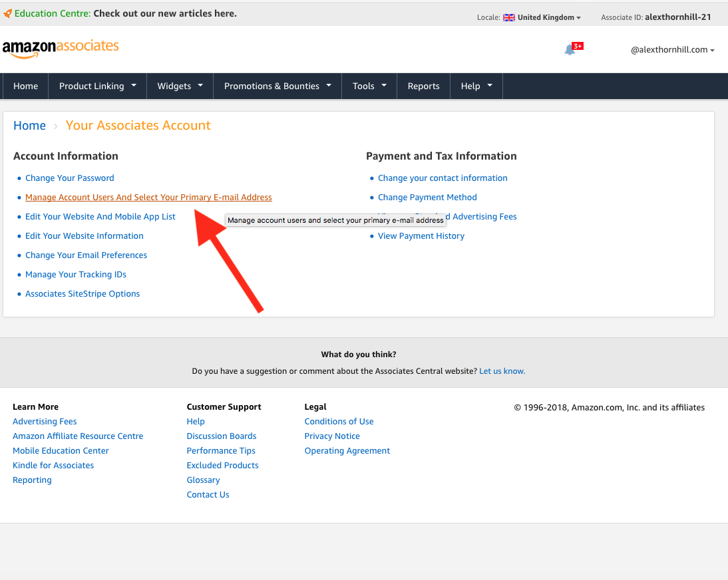728x580 pixels.
Task: Expand the Promotions & Bounties menu
Action: [277, 86]
